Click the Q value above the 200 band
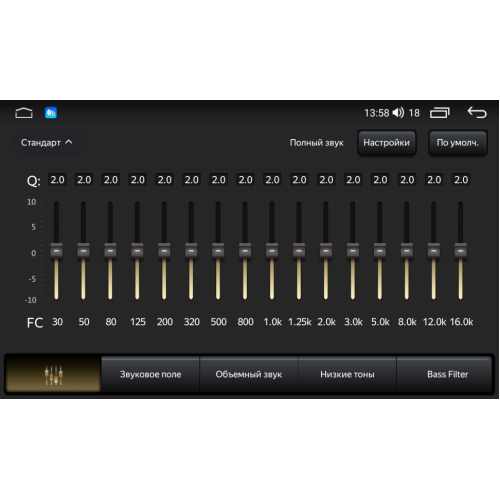Screen dimensions: 500x500 [x=165, y=180]
